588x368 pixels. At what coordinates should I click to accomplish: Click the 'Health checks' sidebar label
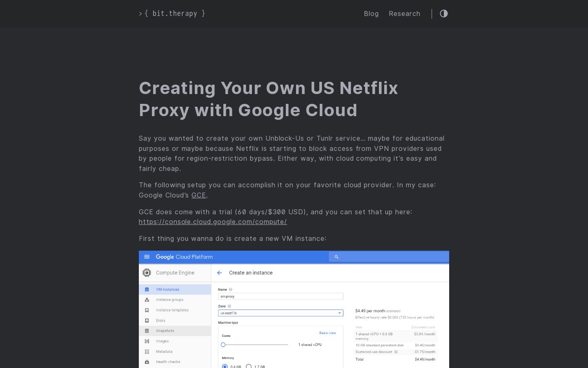click(x=168, y=362)
